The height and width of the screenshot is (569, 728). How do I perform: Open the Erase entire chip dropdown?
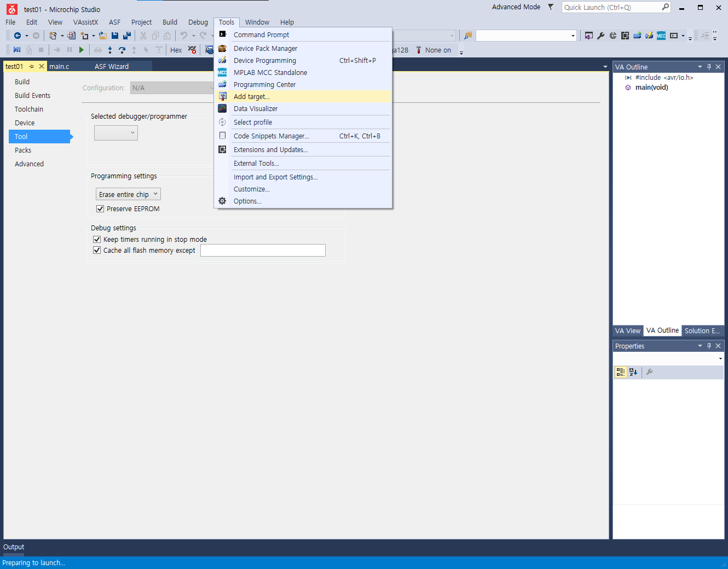[x=128, y=194]
